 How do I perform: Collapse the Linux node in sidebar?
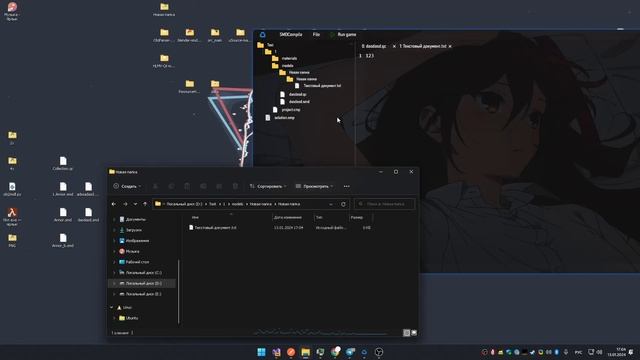tap(111, 307)
